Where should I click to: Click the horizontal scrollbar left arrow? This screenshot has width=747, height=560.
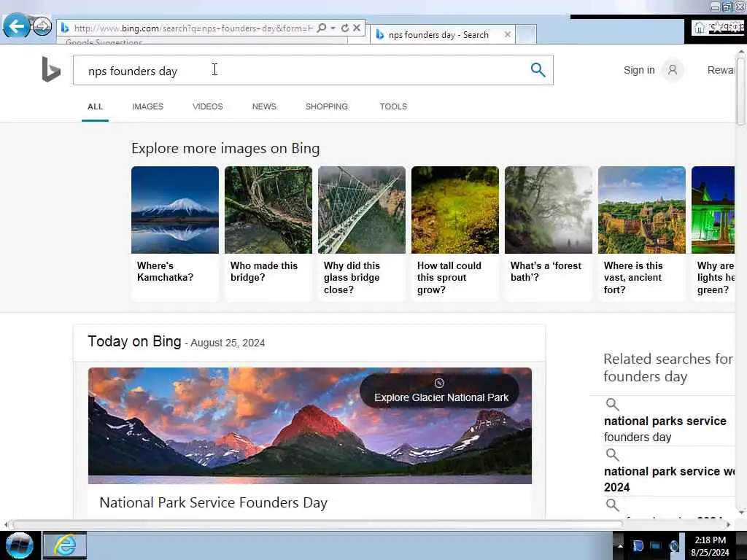(6, 524)
